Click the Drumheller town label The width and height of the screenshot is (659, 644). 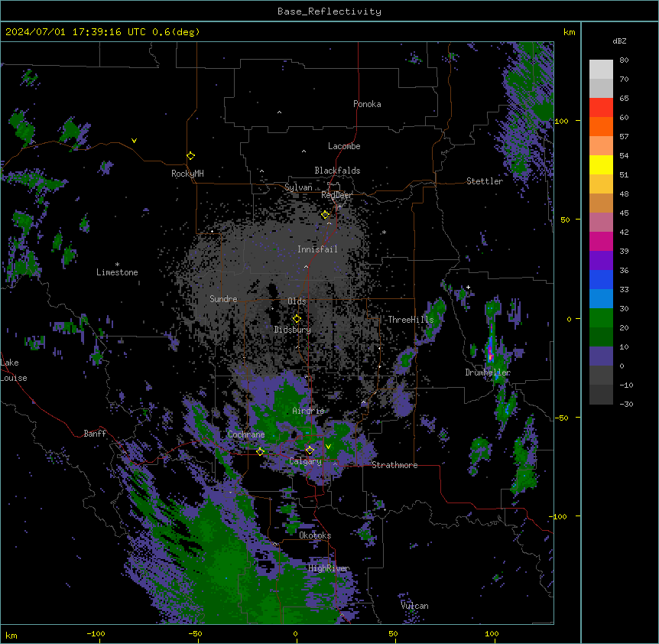[x=488, y=372]
